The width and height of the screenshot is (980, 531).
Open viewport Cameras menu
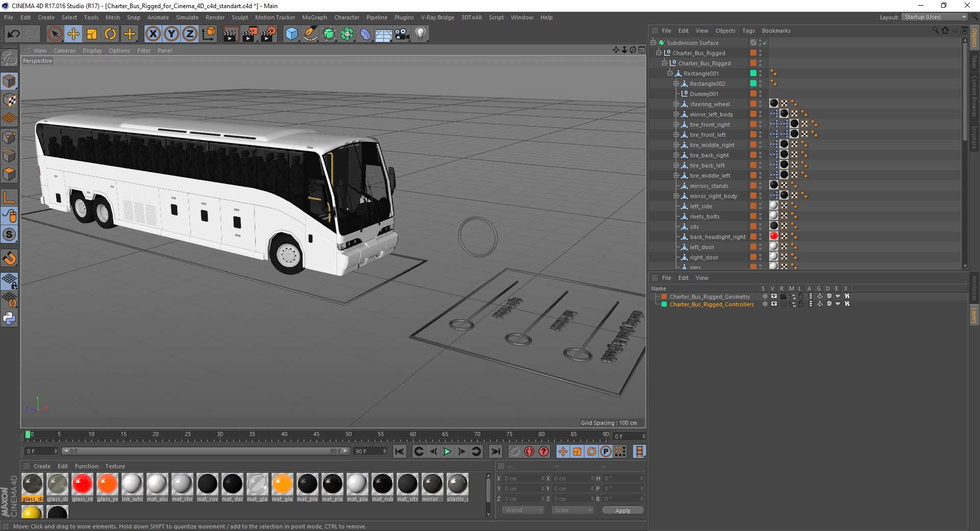point(64,51)
